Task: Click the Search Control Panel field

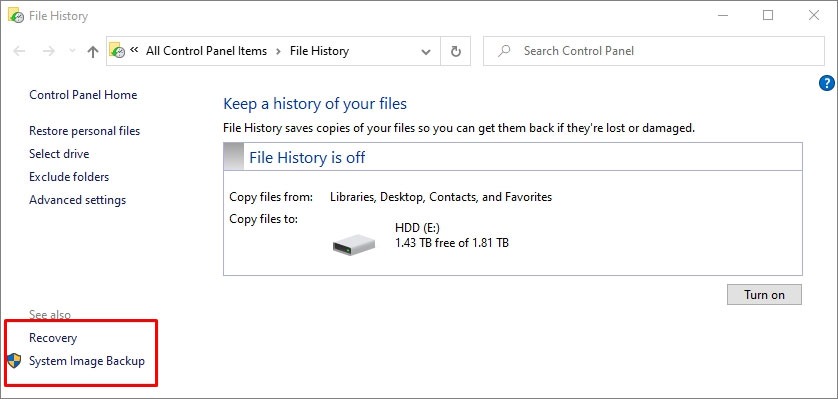Action: 654,51
